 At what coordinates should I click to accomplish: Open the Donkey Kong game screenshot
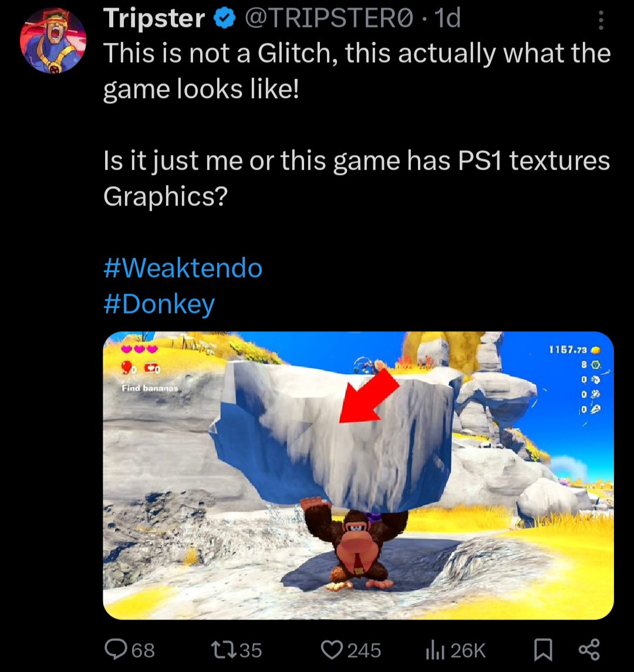coord(358,475)
